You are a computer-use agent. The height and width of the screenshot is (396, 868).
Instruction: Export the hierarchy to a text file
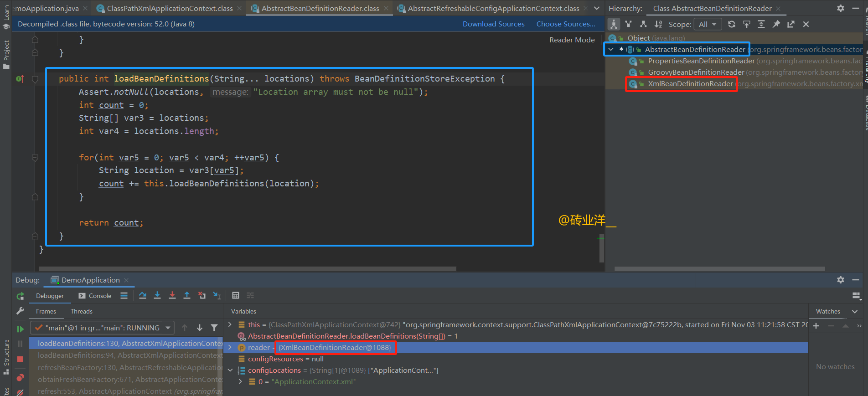coord(791,24)
